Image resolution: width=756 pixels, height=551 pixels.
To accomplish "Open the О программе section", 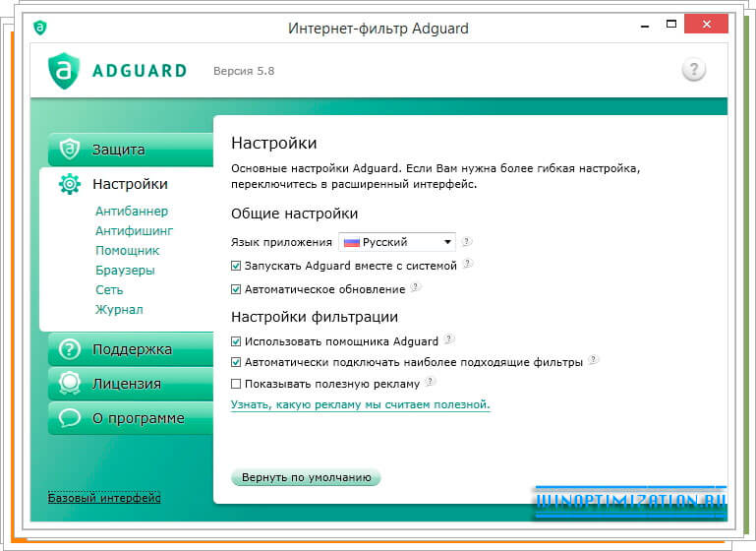I will (130, 418).
